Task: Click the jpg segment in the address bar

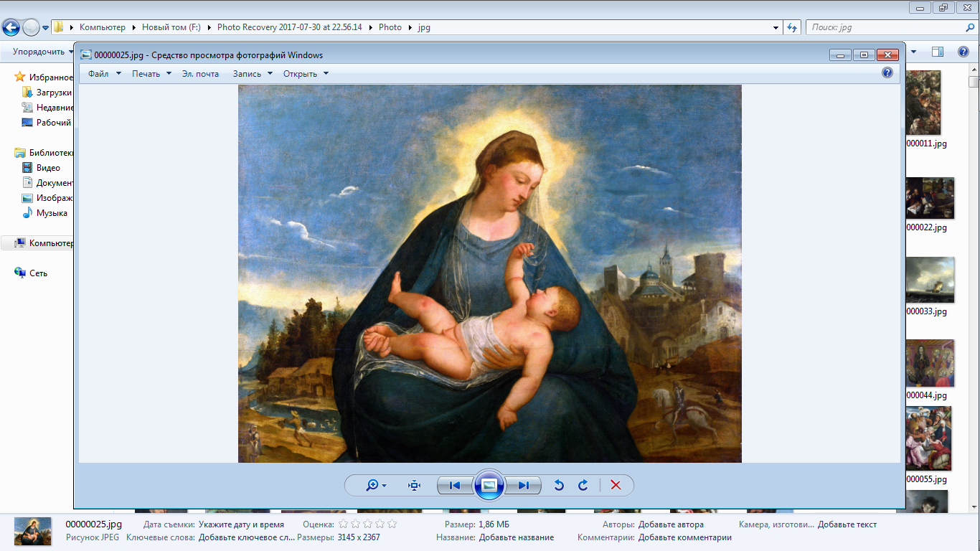Action: coord(423,27)
